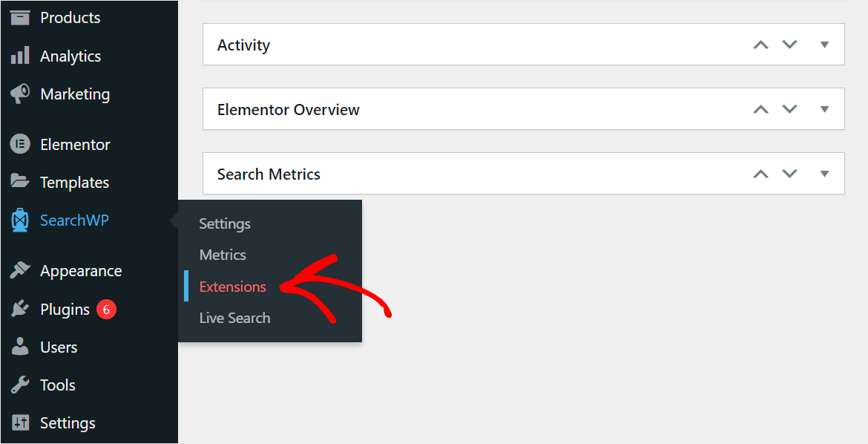Open Templates via its folder icon
Viewport: 868px width, 444px height.
19,181
